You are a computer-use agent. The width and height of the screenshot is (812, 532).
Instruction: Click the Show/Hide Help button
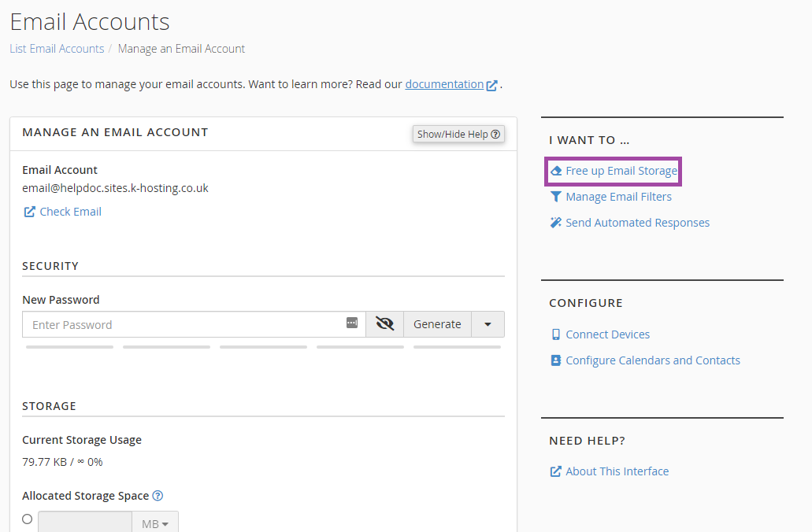click(458, 134)
